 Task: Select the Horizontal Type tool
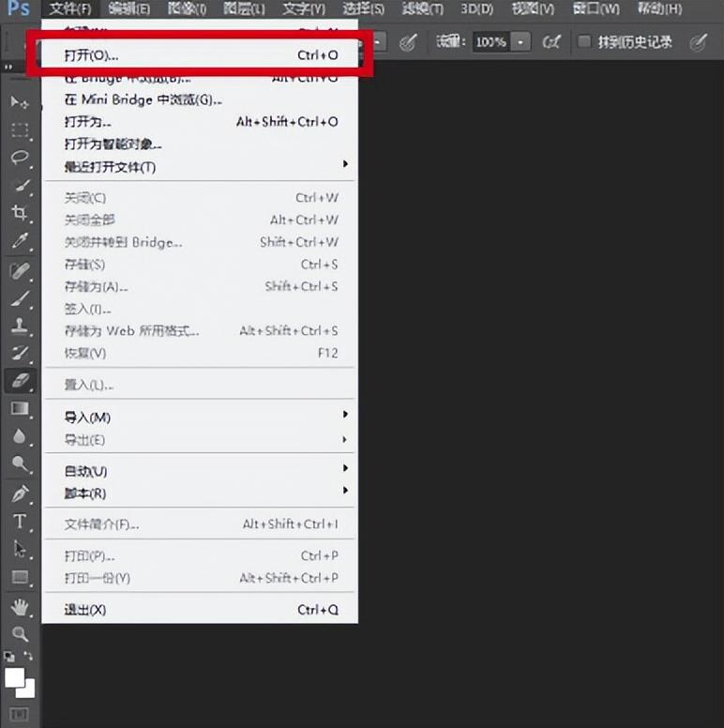coord(20,522)
